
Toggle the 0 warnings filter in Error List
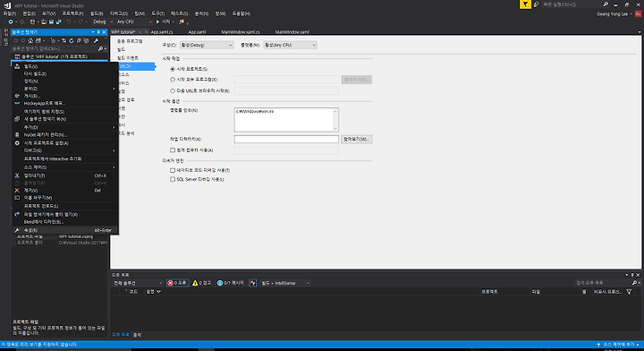[x=201, y=283]
